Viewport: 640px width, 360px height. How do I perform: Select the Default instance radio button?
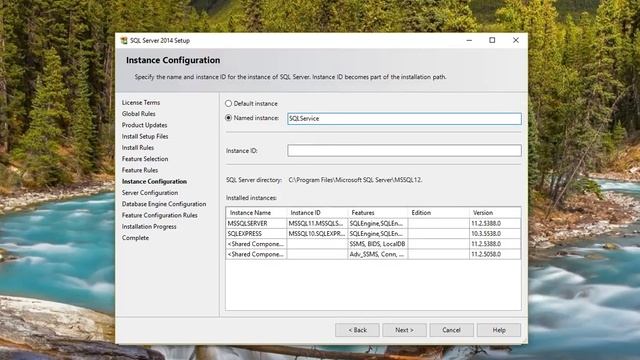click(229, 104)
